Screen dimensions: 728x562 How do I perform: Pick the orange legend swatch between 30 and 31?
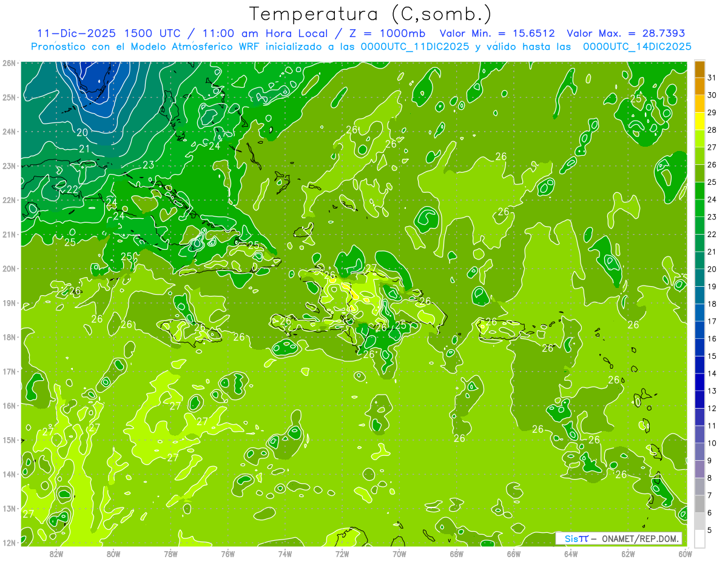coord(699,86)
